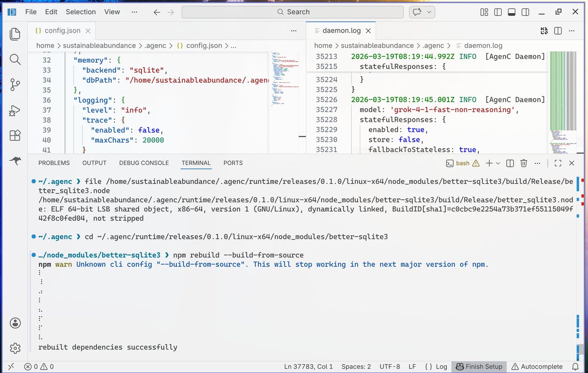Open the Edit menu

[51, 12]
